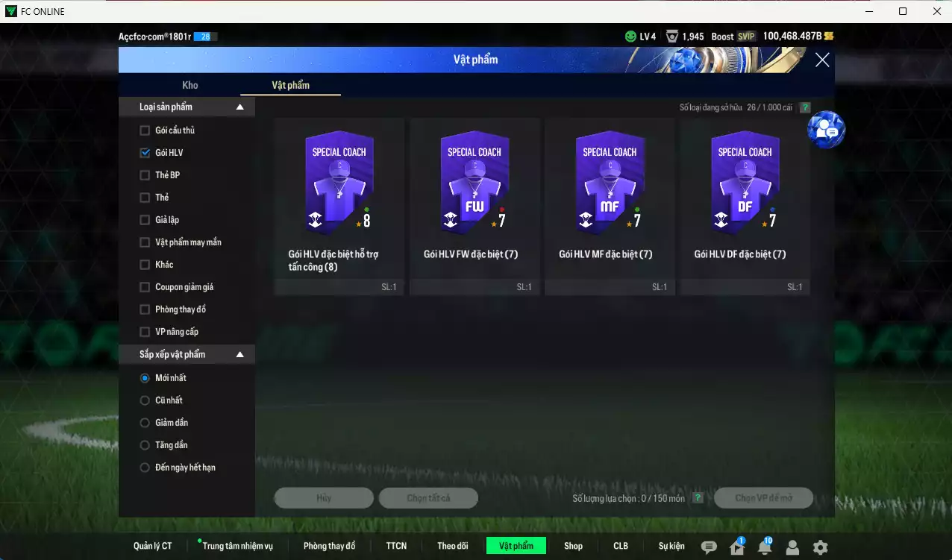This screenshot has height=560, width=952.
Task: Open the club house icon with notification badge
Action: 737,547
